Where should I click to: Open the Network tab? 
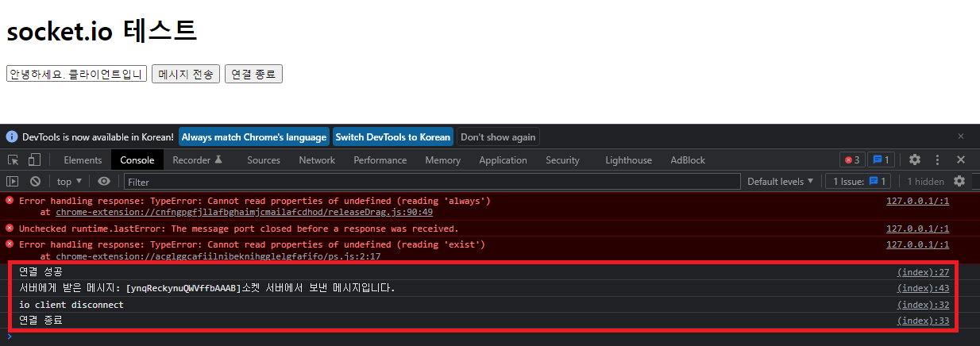point(317,160)
